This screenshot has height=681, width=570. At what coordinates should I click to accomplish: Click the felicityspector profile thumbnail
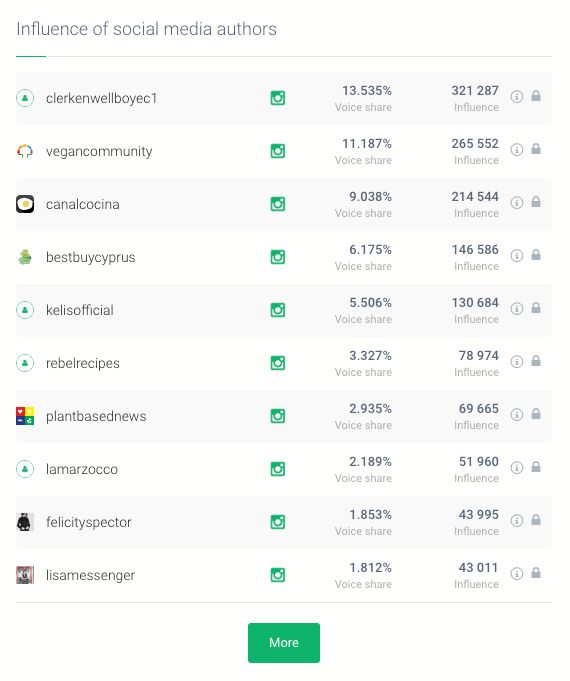point(25,522)
